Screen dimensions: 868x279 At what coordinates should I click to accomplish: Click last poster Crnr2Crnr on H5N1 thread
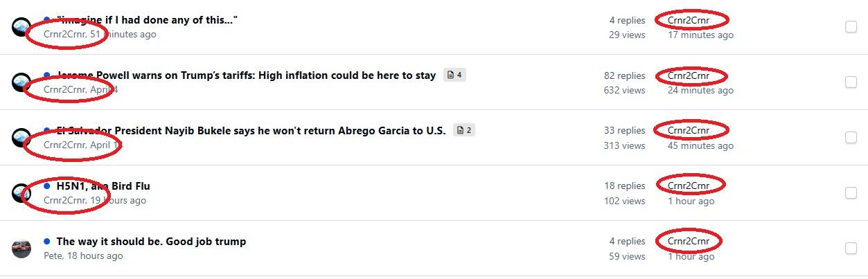[689, 186]
